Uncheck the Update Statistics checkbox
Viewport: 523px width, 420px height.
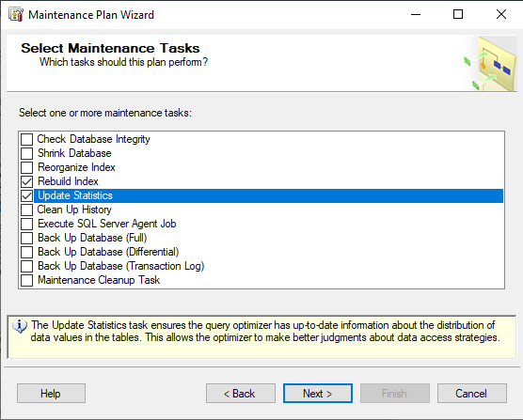pos(27,195)
